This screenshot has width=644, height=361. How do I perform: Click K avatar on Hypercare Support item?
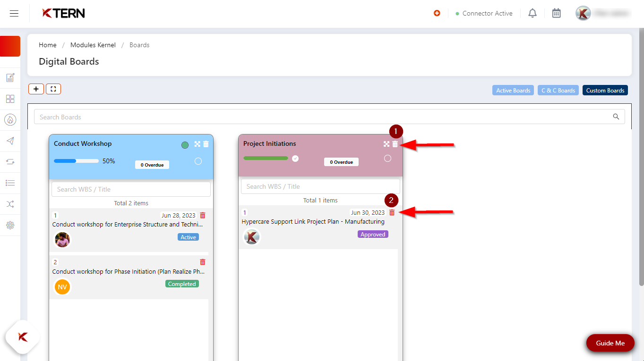coord(252,237)
